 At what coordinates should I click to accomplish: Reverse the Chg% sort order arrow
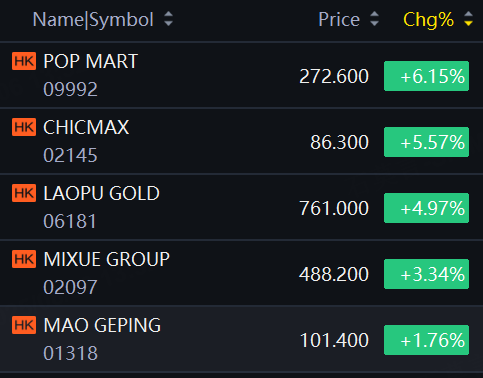468,19
